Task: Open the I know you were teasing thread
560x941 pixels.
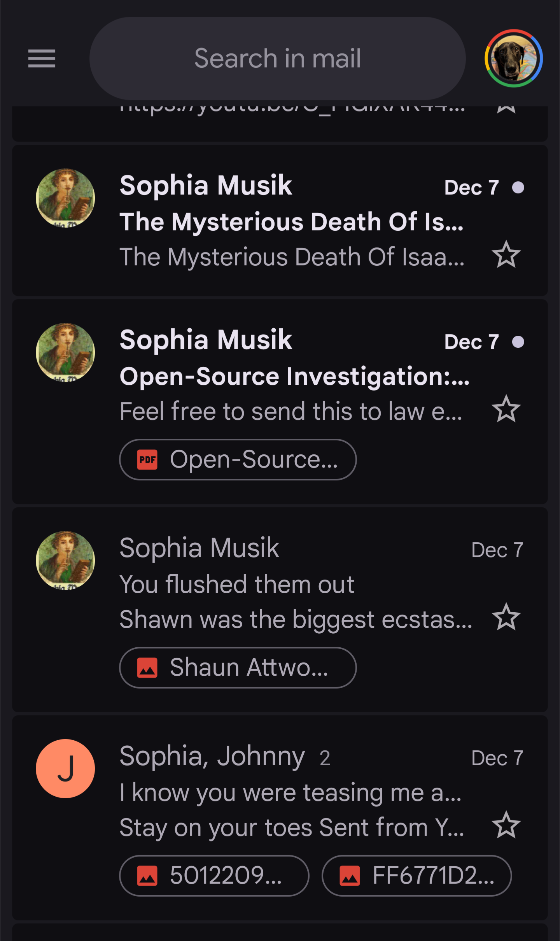Action: tap(290, 792)
